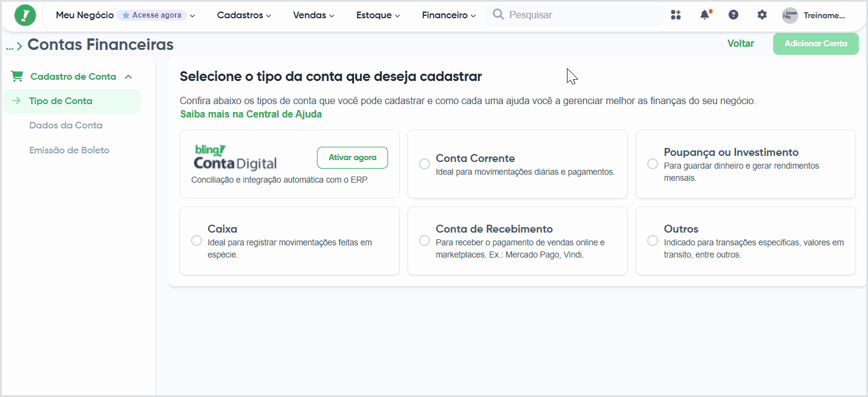Viewport: 868px width, 397px height.
Task: Click the green Bling logo icon
Action: pyautogui.click(x=25, y=15)
